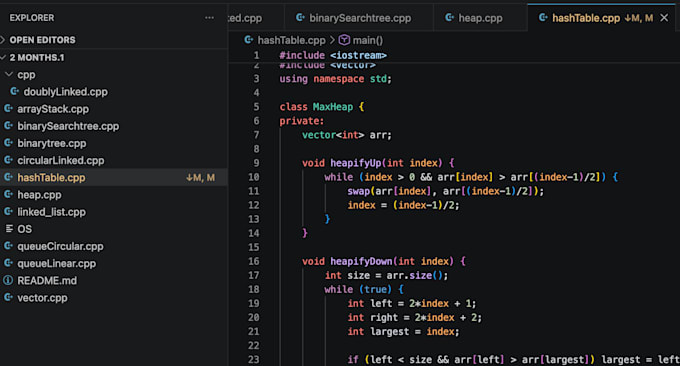Open binarytree.cpp file

click(52, 143)
